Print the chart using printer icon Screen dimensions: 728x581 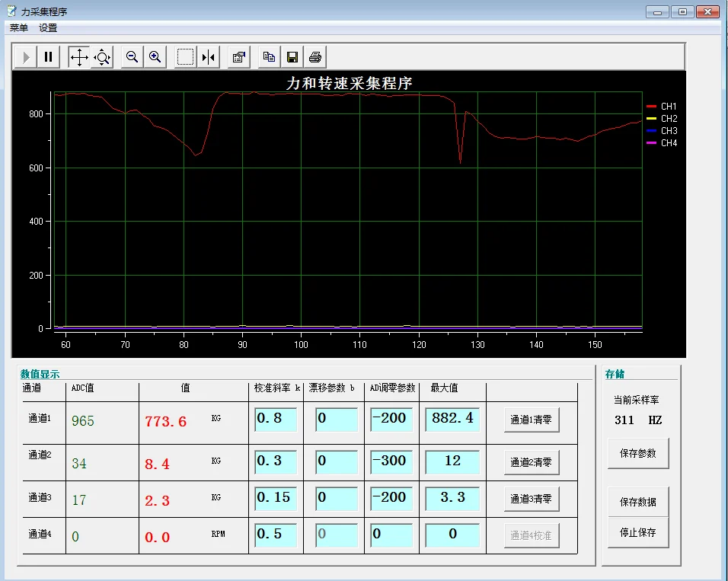point(315,57)
